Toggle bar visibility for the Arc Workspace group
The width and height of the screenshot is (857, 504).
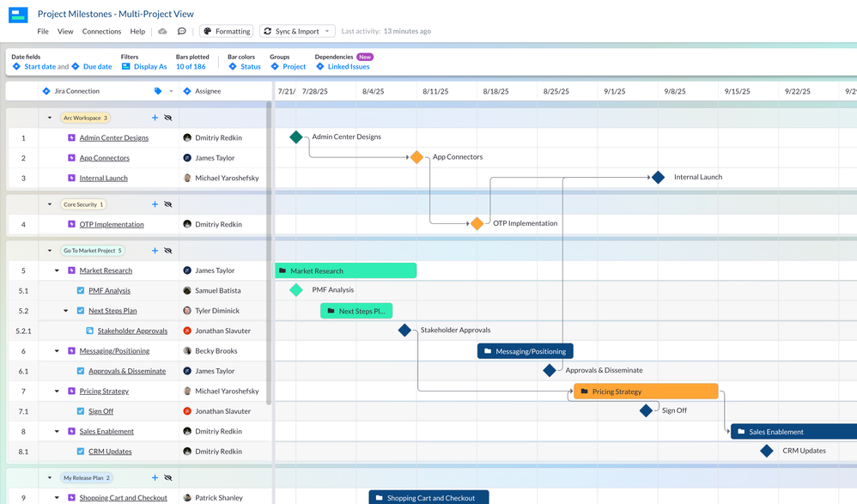[168, 118]
